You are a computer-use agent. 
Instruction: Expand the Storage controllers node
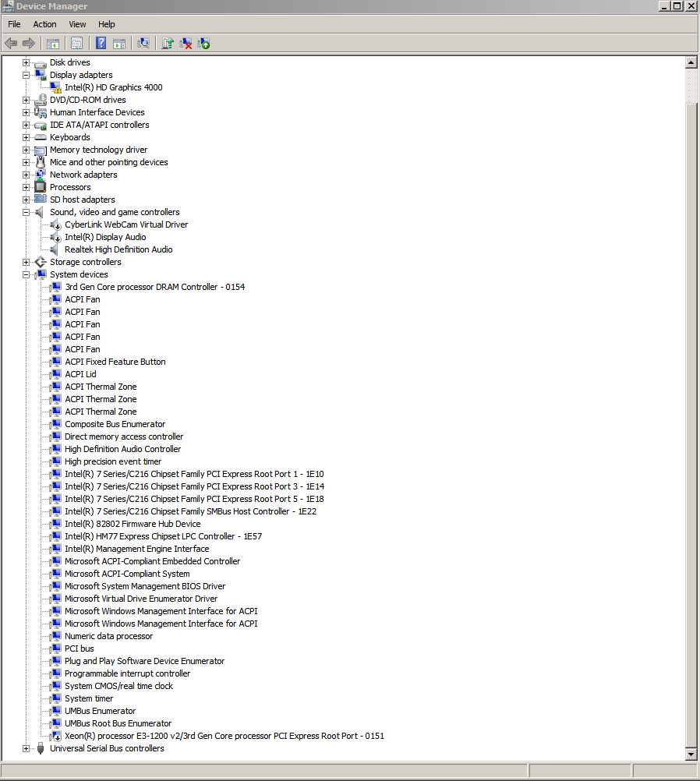pyautogui.click(x=26, y=262)
